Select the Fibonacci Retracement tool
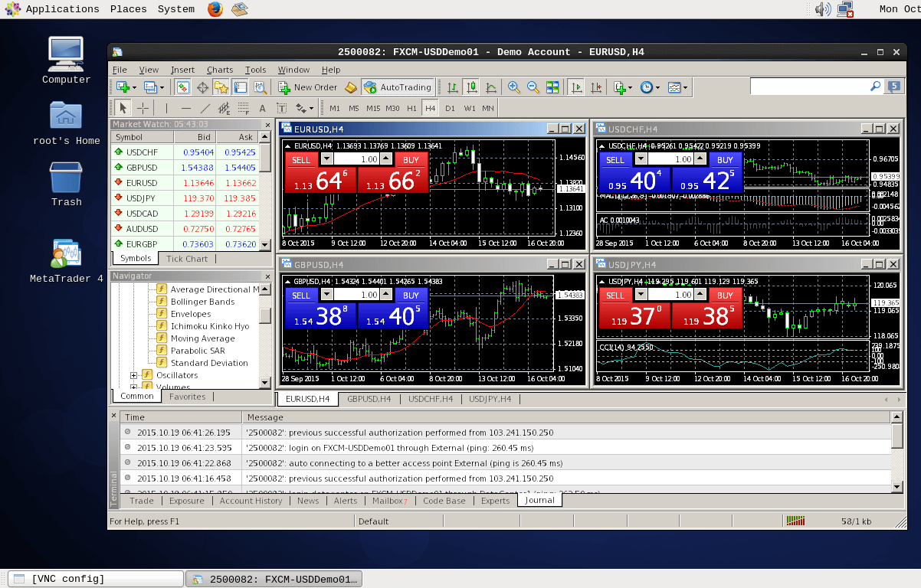921x588 pixels. point(243,108)
